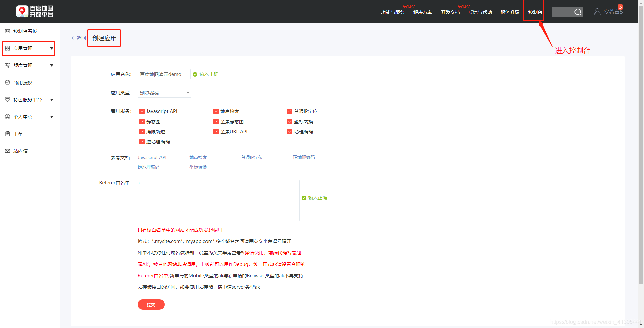Image resolution: width=644 pixels, height=328 pixels.
Task: Expand the 额度管理 sidebar arrow
Action: [52, 65]
